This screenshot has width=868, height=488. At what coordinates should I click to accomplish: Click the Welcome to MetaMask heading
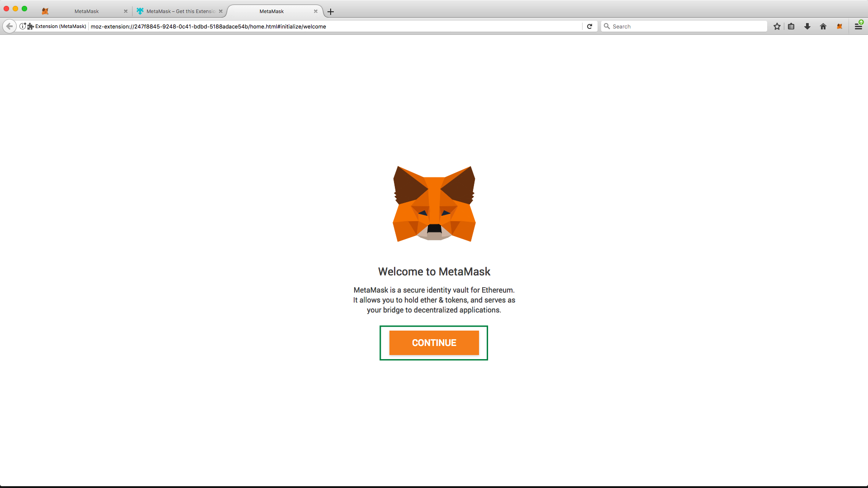pyautogui.click(x=434, y=271)
